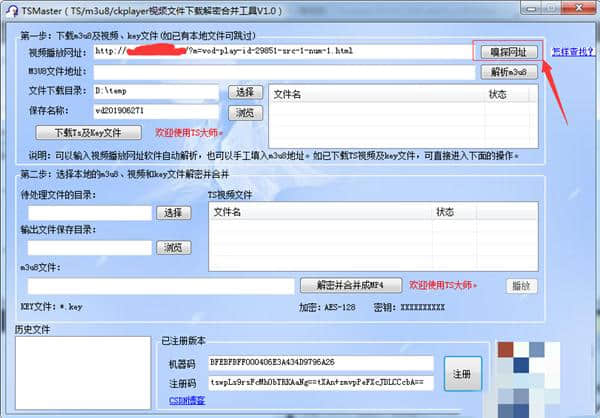Click the 保存名称 text field
The width and height of the screenshot is (600, 418).
pos(155,112)
